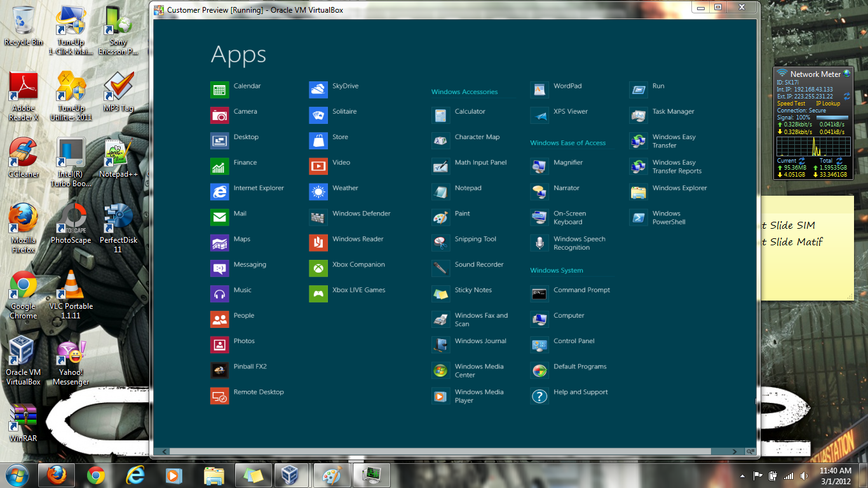Viewport: 868px width, 488px height.
Task: Open the Weather app icon
Action: pyautogui.click(x=318, y=192)
